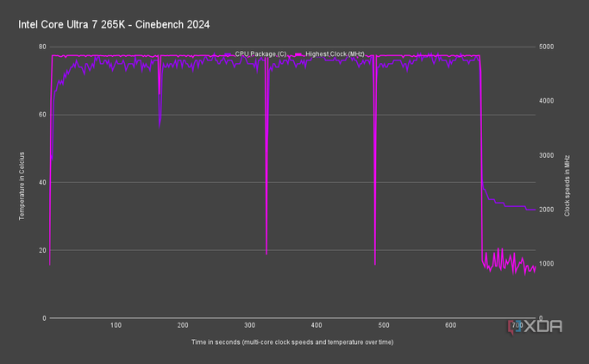Click the magenta Highest Clock legend marker
589x364 pixels.
(298, 54)
